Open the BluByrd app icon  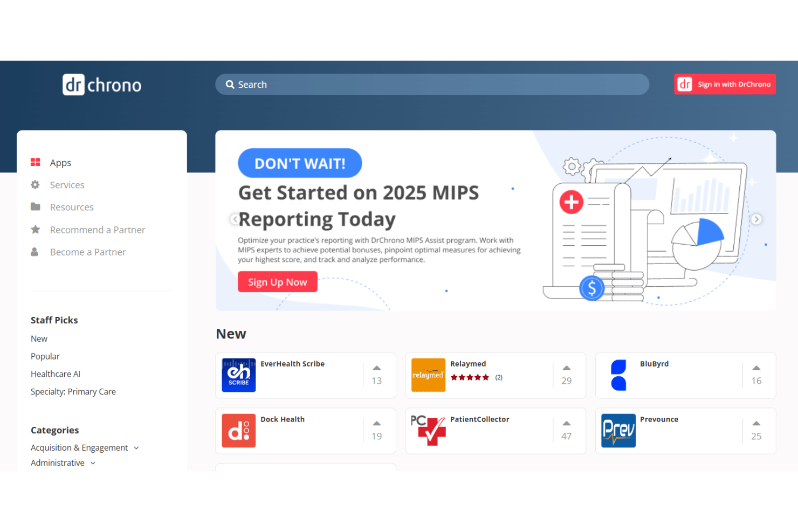point(618,375)
